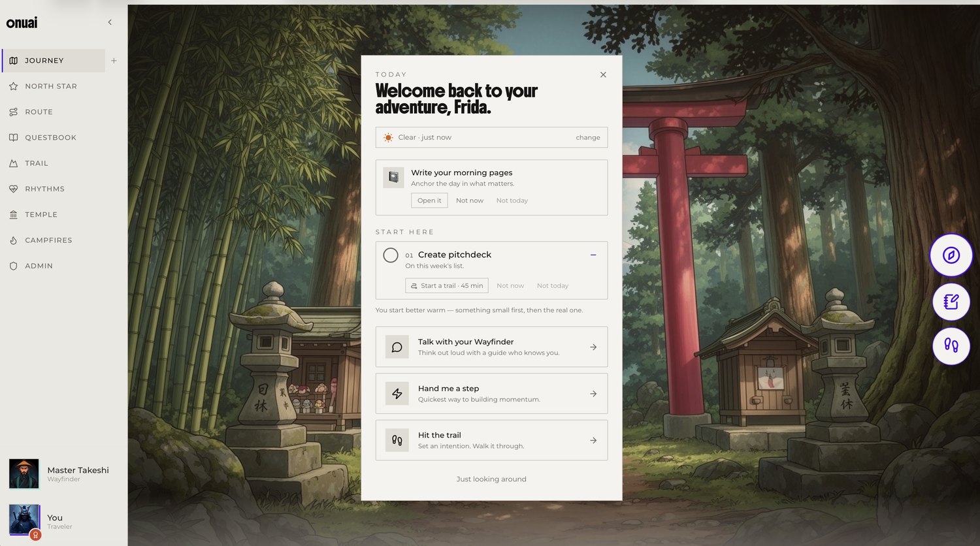Image resolution: width=980 pixels, height=546 pixels.
Task: Mark Create pitchdeck as complete
Action: [x=391, y=255]
